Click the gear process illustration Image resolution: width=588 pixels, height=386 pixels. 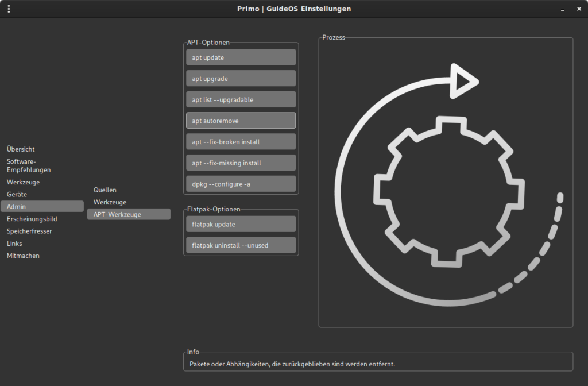tap(448, 191)
